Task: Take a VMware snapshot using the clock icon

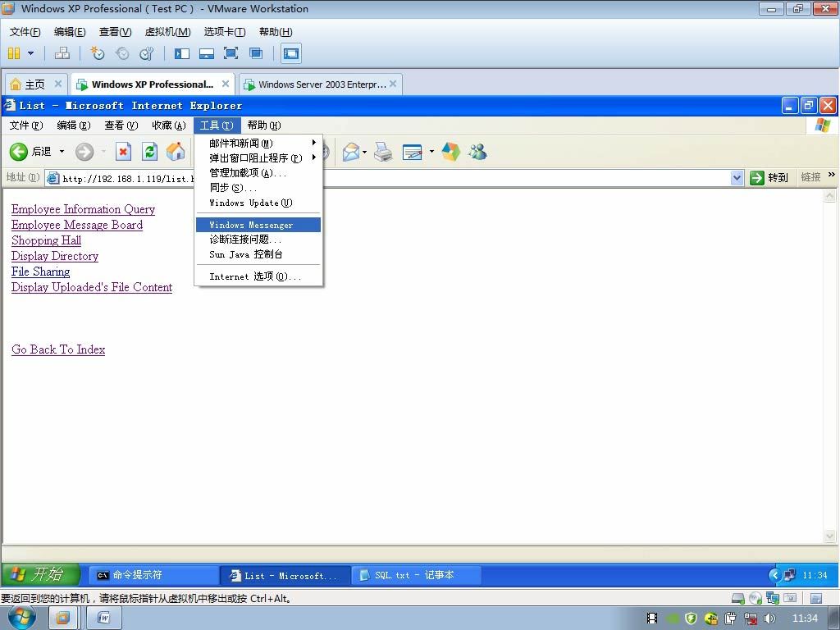Action: 98,53
